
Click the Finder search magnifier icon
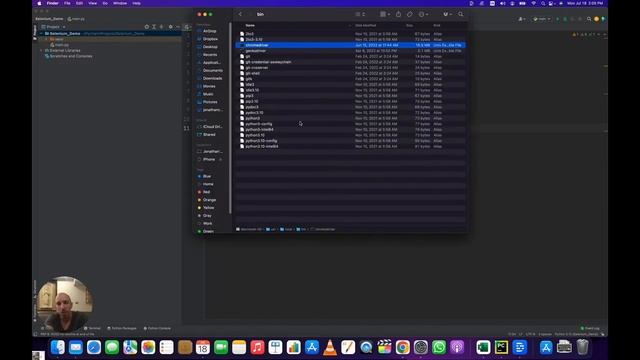tap(461, 14)
